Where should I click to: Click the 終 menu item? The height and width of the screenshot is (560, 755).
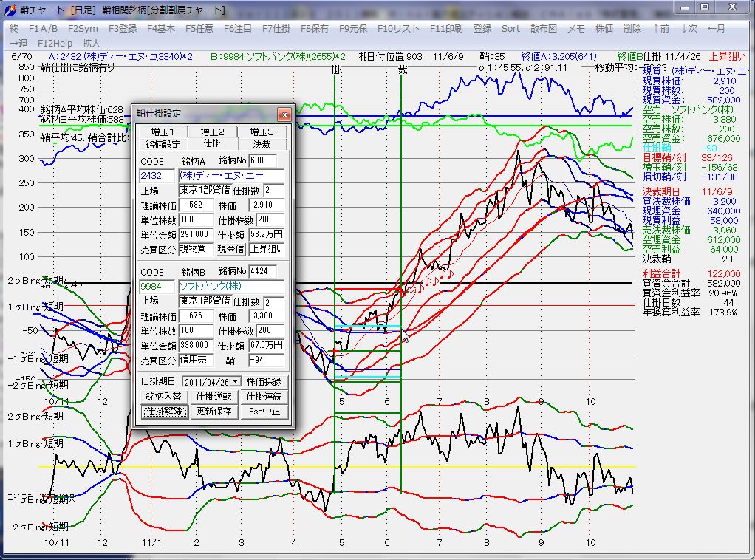(x=14, y=28)
